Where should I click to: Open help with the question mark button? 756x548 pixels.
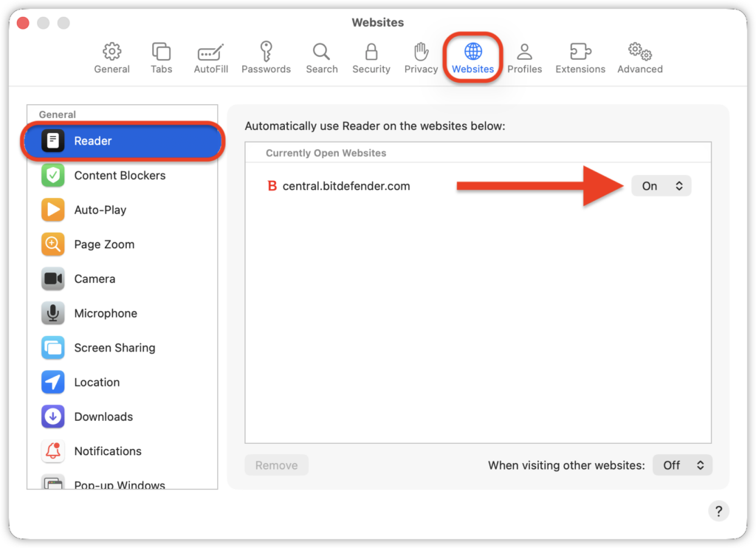pos(718,511)
